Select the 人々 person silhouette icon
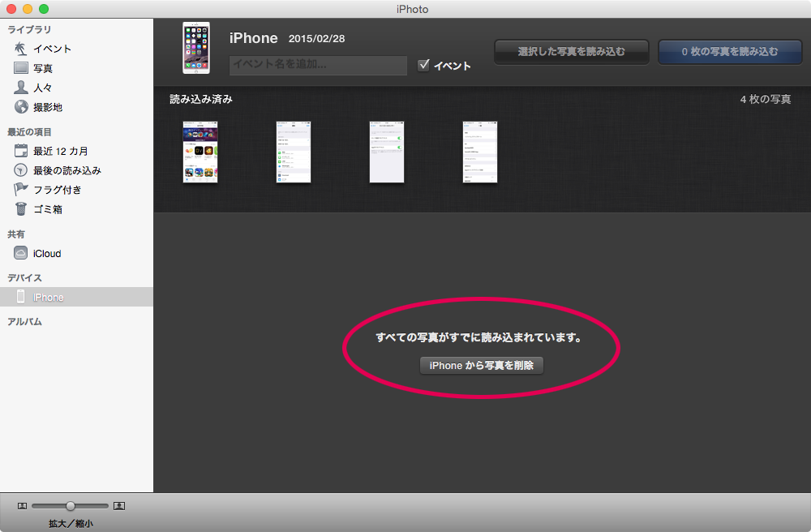Screen dimensions: 811x532 [21, 87]
